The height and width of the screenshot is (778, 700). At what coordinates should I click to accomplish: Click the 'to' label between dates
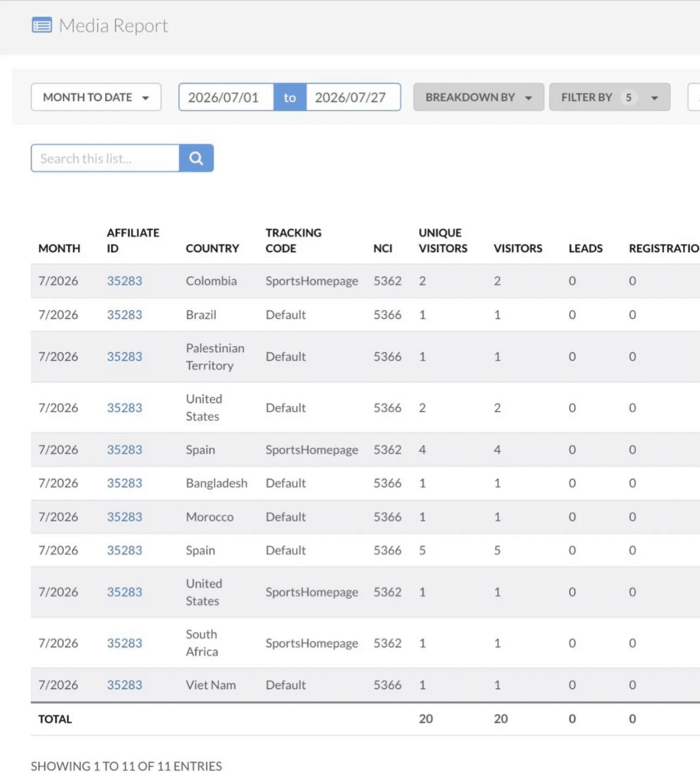pyautogui.click(x=290, y=97)
